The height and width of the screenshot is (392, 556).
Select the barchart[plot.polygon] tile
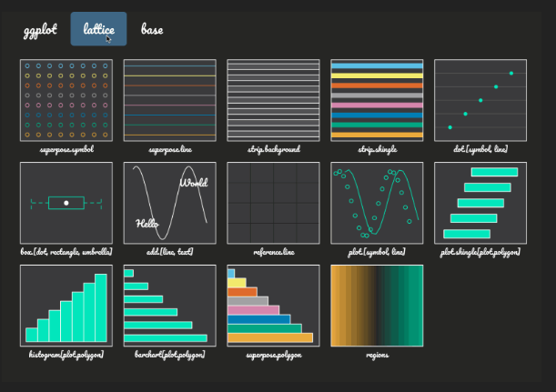170,306
